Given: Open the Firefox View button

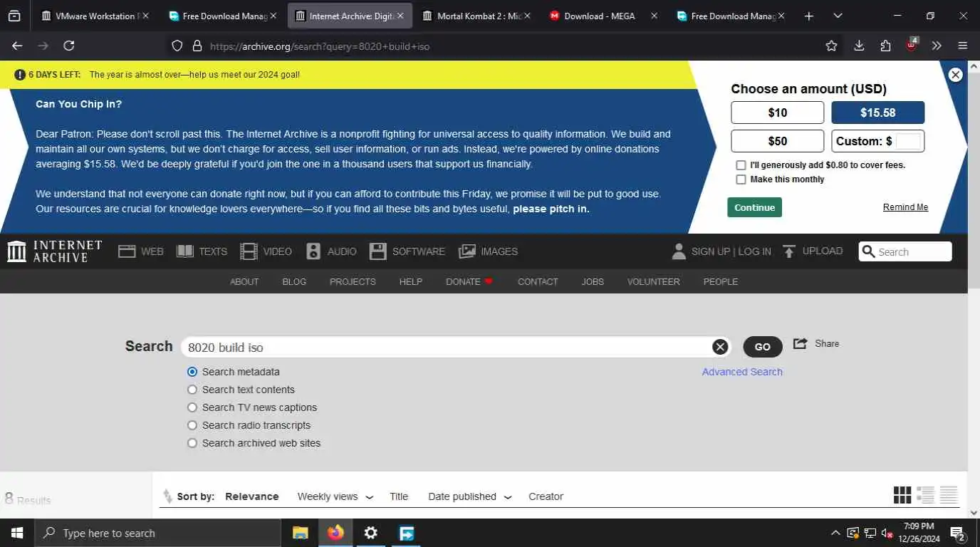Looking at the screenshot, I should [x=14, y=16].
